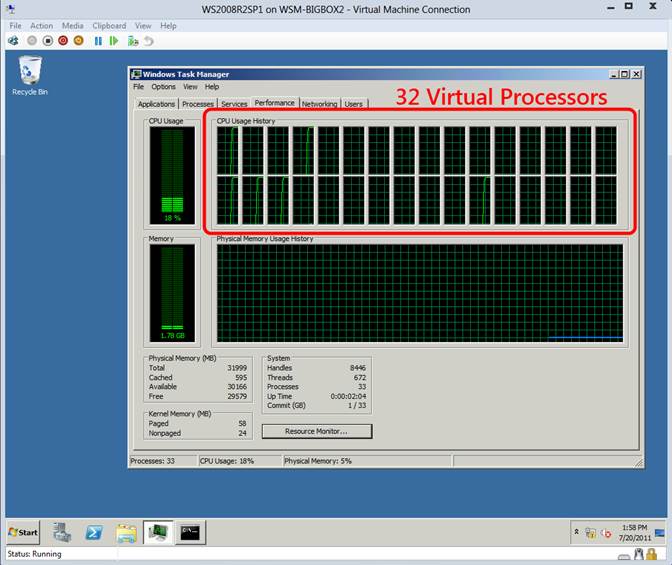Click the status bar mouse icon
The image size is (672, 565).
(x=639, y=555)
